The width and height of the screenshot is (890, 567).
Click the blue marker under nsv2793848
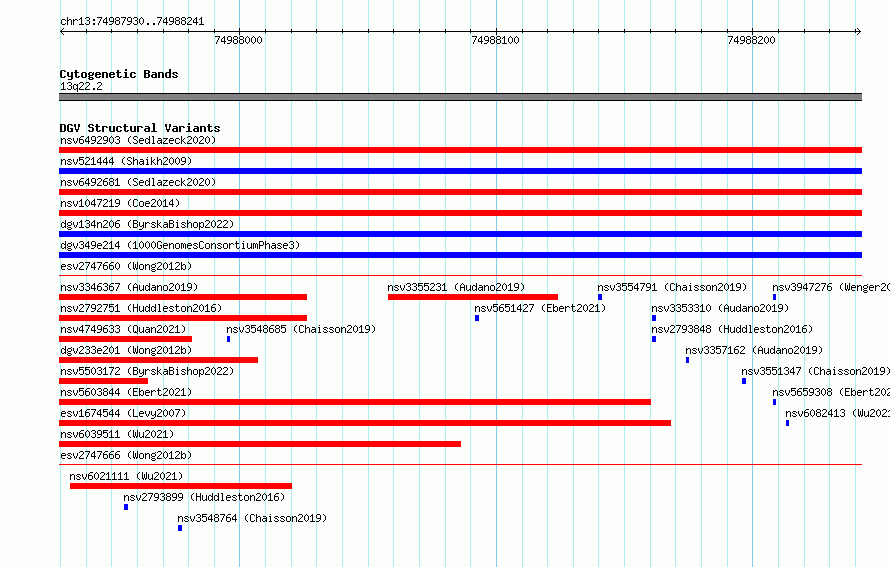pos(654,339)
